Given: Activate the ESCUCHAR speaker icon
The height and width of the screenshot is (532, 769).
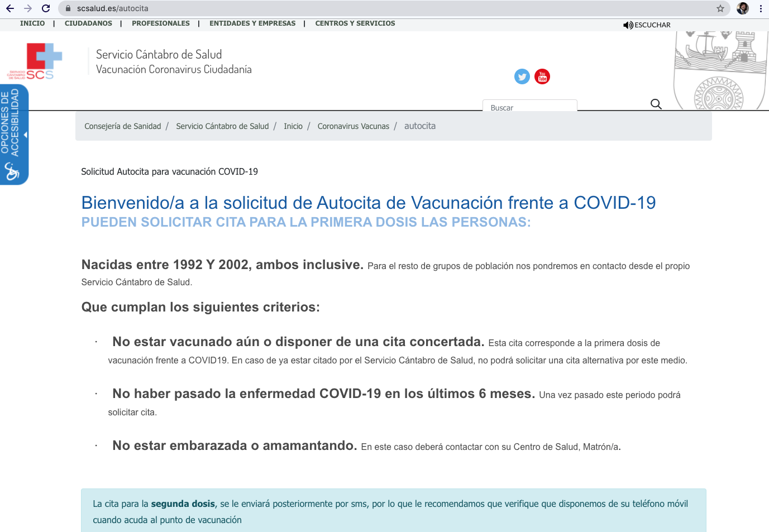Looking at the screenshot, I should [628, 25].
